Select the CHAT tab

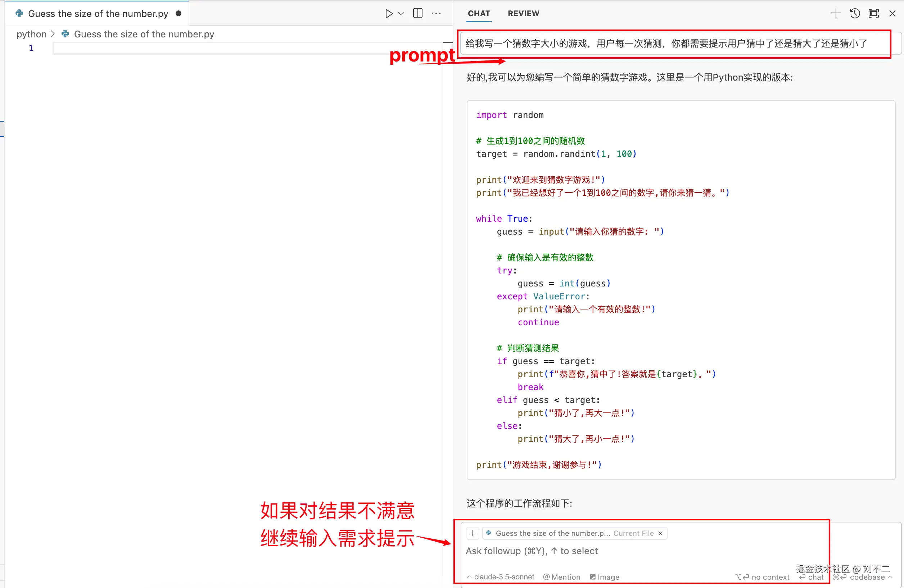point(479,14)
